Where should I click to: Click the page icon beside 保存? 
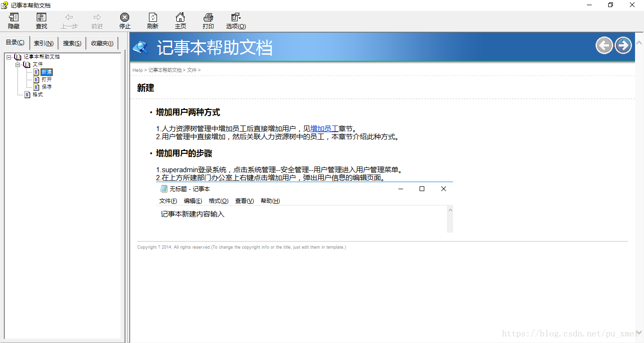36,87
